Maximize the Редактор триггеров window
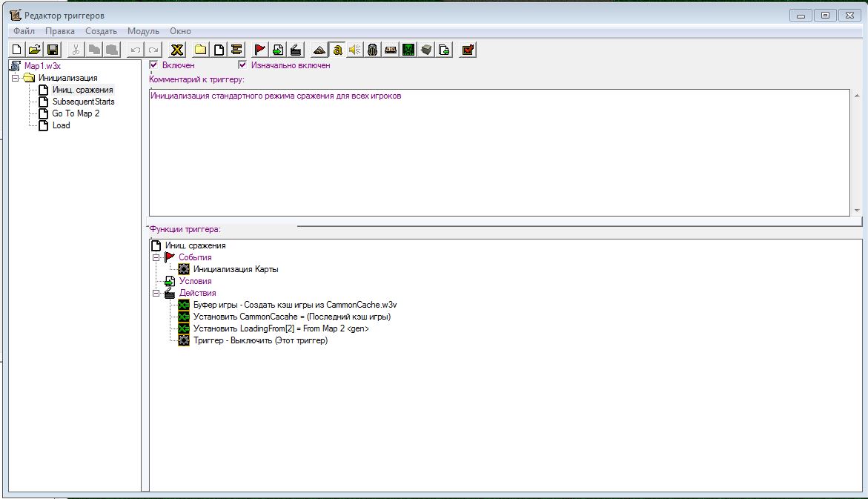868x499 pixels. pos(825,16)
